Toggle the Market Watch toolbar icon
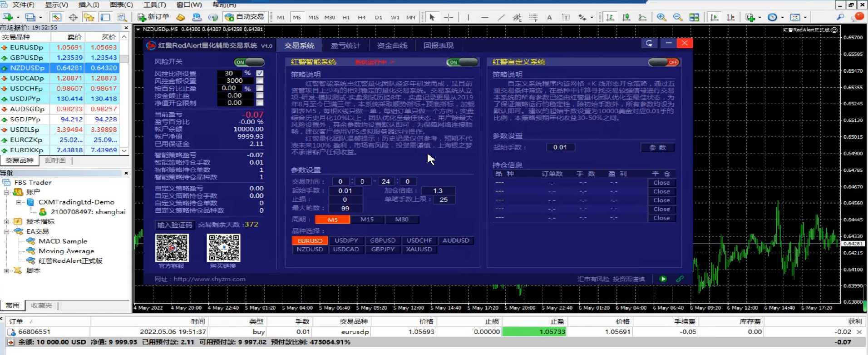This screenshot has width=868, height=355. 57,17
